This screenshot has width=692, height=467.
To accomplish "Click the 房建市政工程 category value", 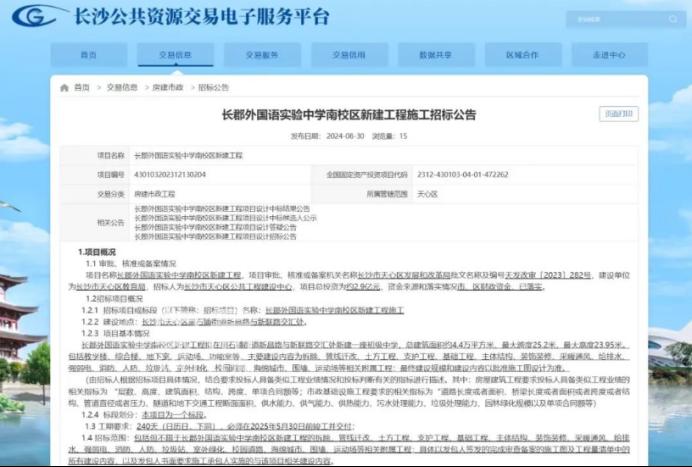I will 154,194.
